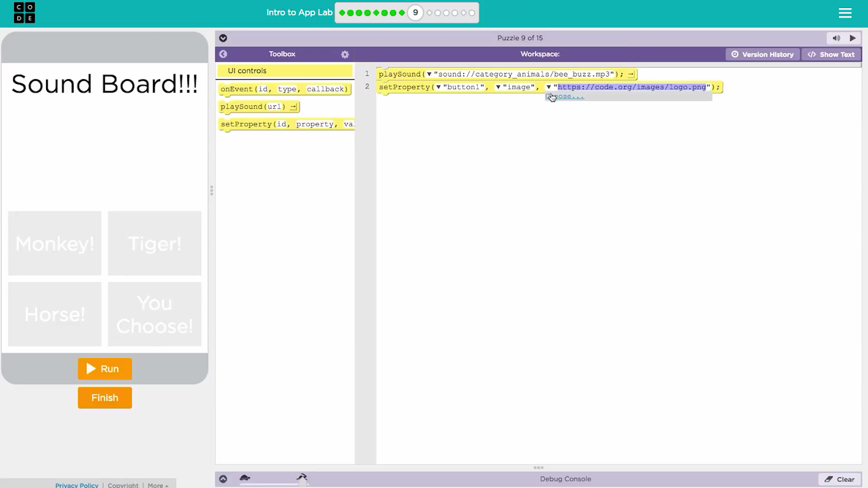Click the speaker audio icon
Screen dimensions: 868x488
coord(836,38)
